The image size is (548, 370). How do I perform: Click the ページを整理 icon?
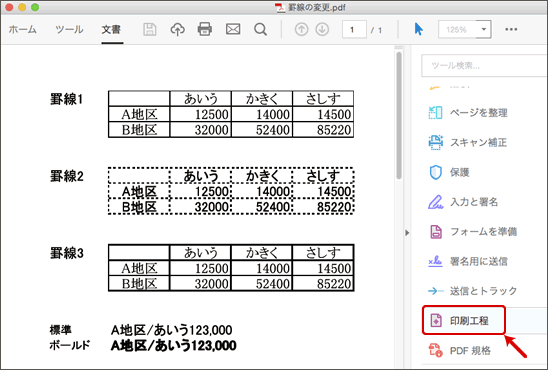click(x=435, y=113)
